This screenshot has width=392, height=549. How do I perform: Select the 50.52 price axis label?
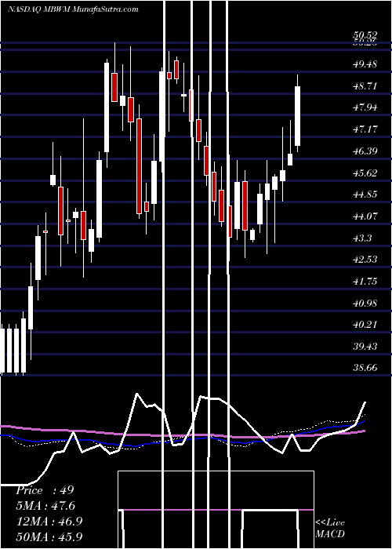(x=365, y=35)
